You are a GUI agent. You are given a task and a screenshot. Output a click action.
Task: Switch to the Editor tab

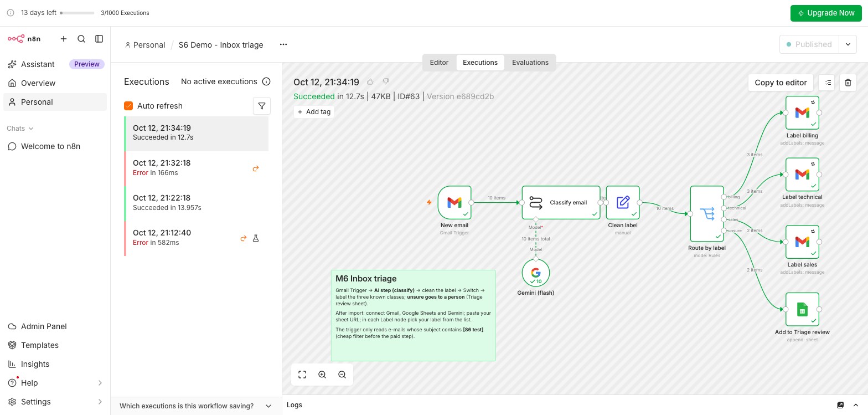click(439, 63)
